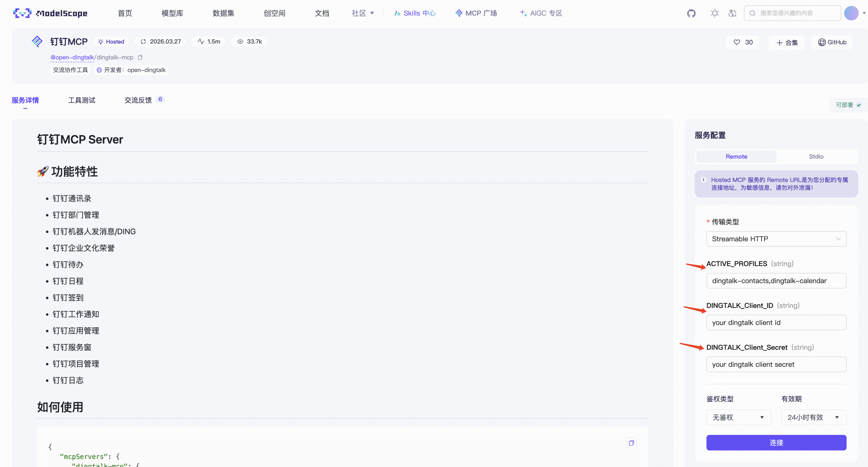Select the Remote configuration option

pos(736,156)
